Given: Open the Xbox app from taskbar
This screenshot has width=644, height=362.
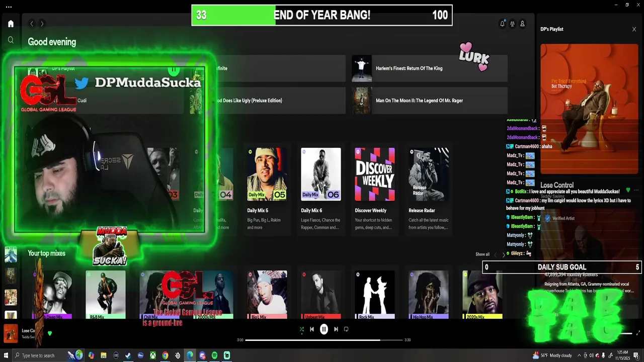Looking at the screenshot, I should pyautogui.click(x=153, y=355).
